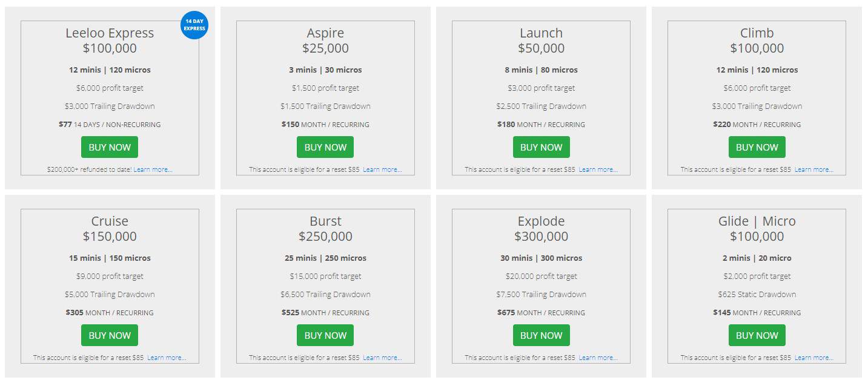The height and width of the screenshot is (383, 868).
Task: Select Buy Now for Burst plan
Action: 325,335
